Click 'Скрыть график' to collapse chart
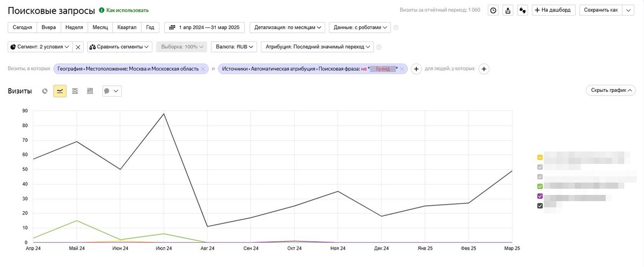The width and height of the screenshot is (644, 267). point(611,90)
